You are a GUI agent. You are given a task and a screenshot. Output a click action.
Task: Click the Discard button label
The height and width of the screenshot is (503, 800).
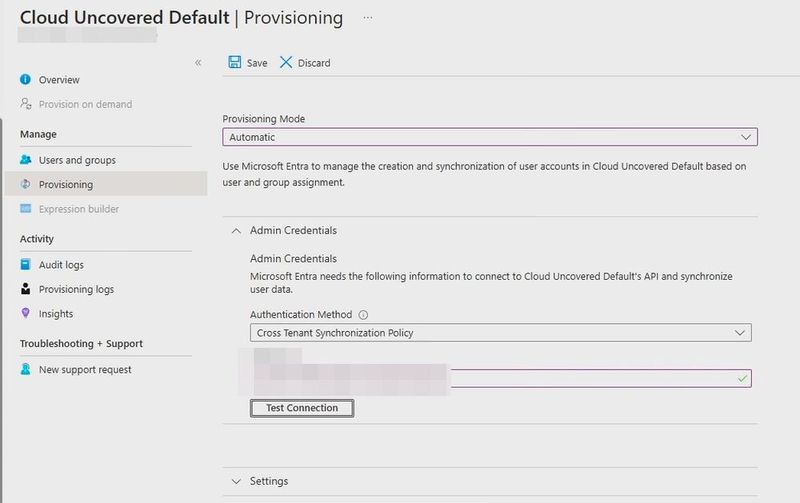[314, 63]
